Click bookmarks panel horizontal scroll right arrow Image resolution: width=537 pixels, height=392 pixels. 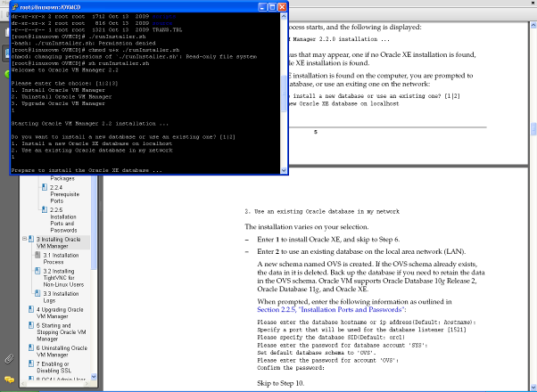click(87, 384)
